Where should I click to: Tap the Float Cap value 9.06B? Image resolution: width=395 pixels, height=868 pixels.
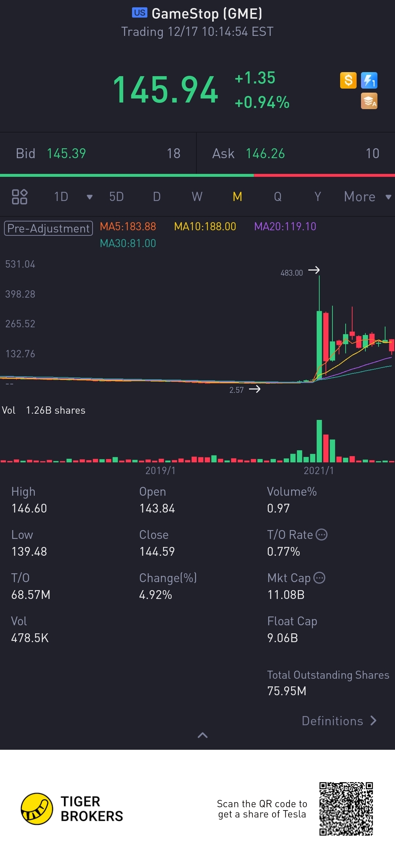pyautogui.click(x=283, y=638)
